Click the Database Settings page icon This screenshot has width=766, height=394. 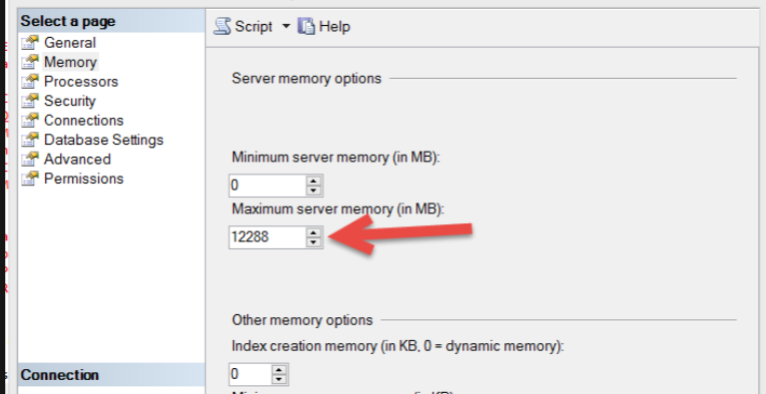pos(30,140)
